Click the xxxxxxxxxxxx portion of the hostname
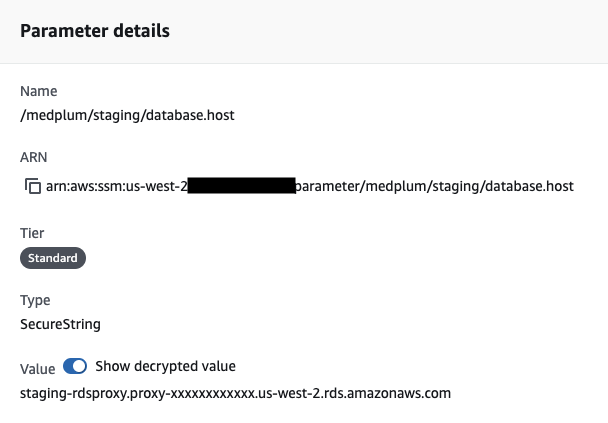608x423 pixels. click(x=214, y=394)
